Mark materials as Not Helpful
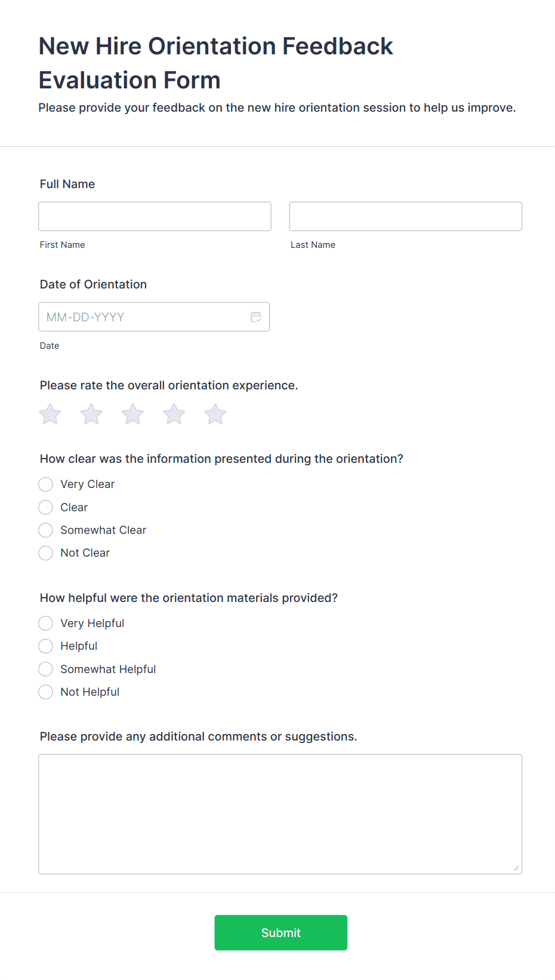 coord(46,692)
